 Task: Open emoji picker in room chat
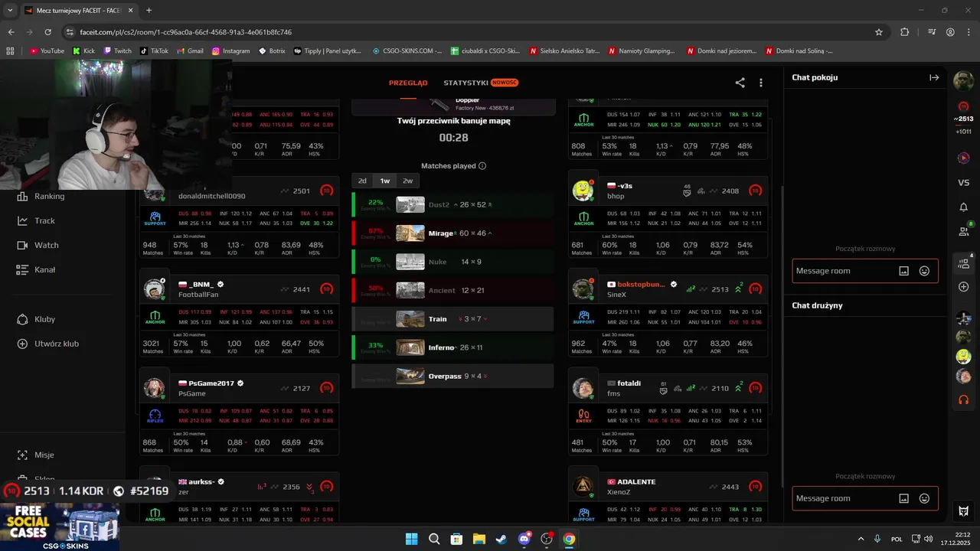(x=924, y=271)
